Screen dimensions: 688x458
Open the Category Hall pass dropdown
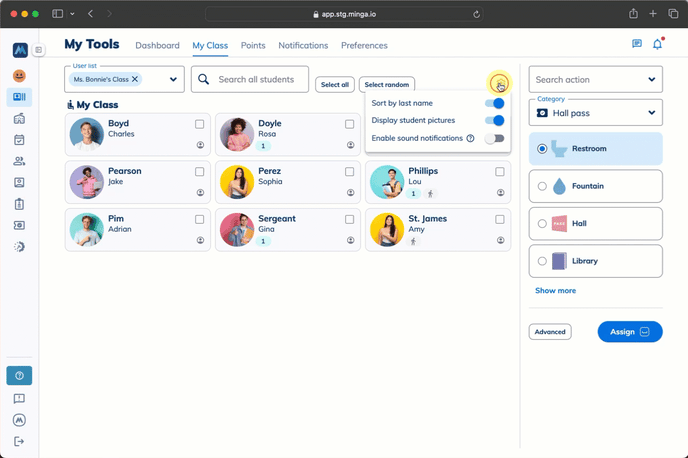(595, 113)
